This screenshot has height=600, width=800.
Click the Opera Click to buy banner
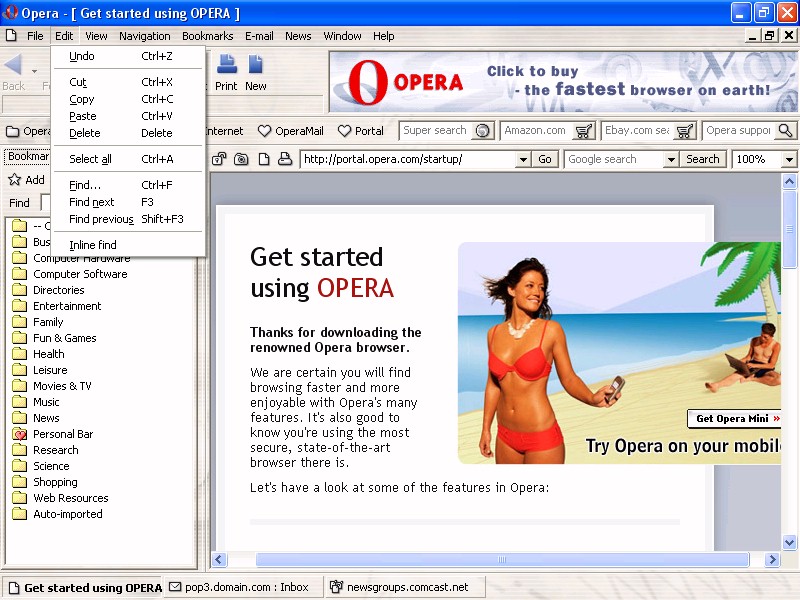[x=563, y=82]
